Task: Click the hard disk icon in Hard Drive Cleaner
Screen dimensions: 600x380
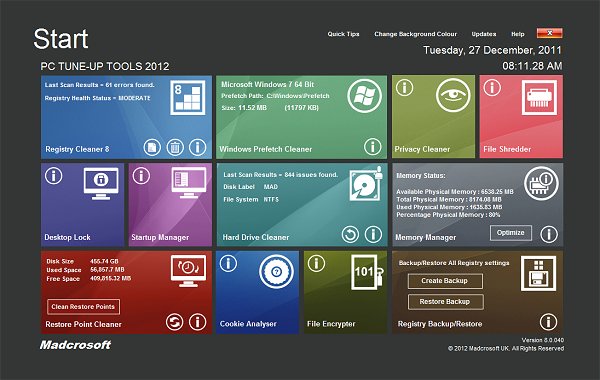Action: (366, 184)
